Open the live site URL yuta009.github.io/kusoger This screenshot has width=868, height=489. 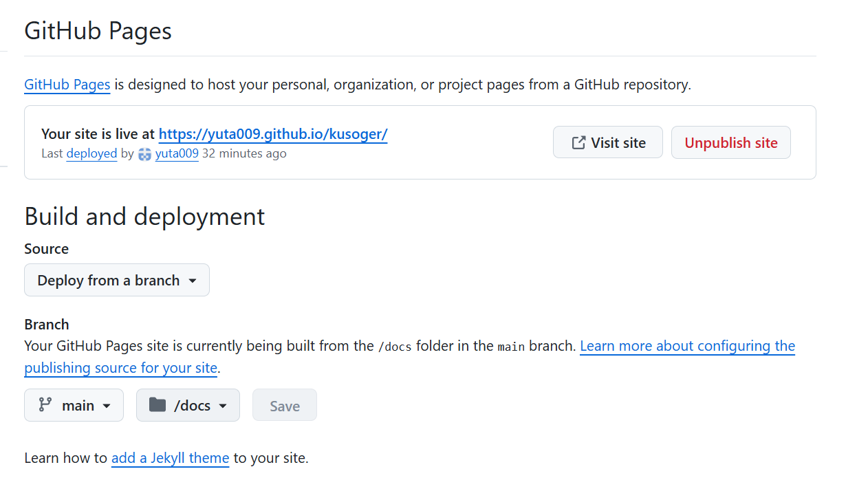point(273,134)
